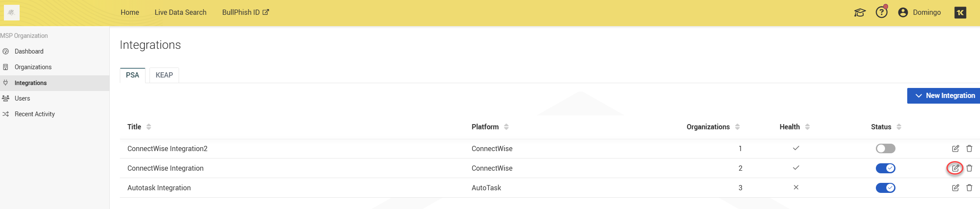
Task: Delete the ConnectWise Integration2 row
Action: pos(969,148)
